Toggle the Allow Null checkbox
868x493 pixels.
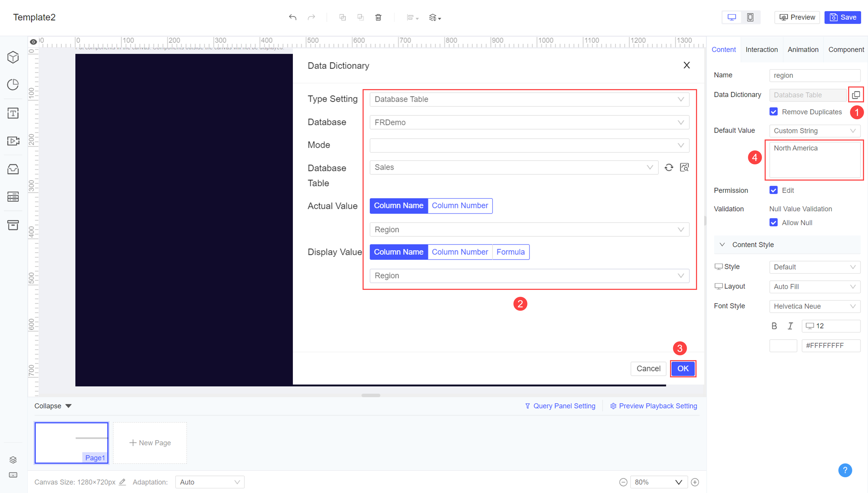773,222
